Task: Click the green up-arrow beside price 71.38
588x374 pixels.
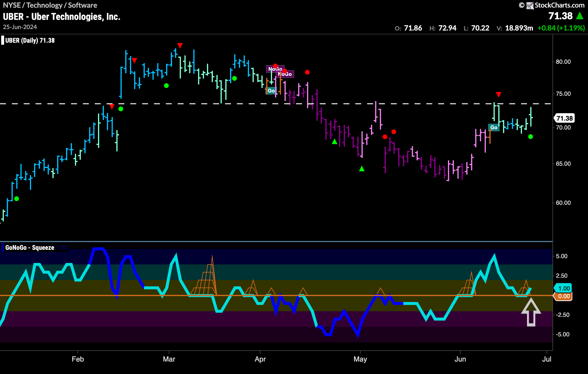Action: (579, 16)
